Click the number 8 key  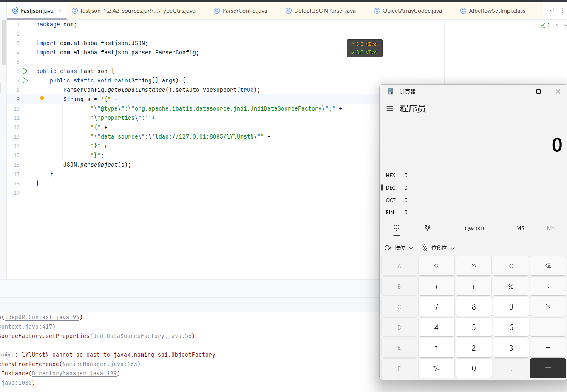pos(474,307)
